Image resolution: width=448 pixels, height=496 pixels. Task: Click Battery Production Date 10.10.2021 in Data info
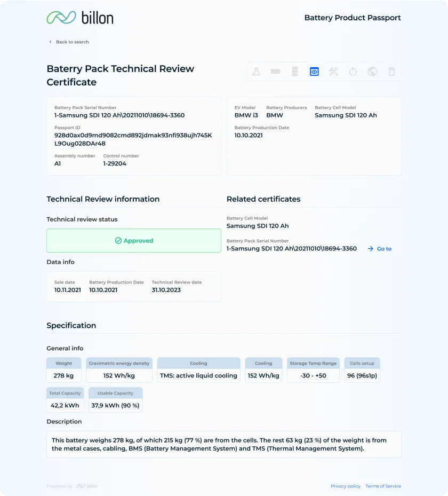(103, 290)
